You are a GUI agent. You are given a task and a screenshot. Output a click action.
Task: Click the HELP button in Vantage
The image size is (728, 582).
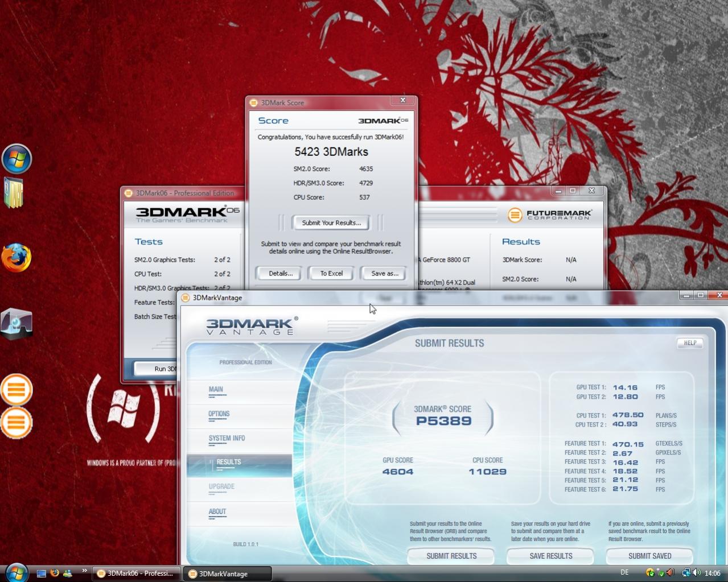690,343
